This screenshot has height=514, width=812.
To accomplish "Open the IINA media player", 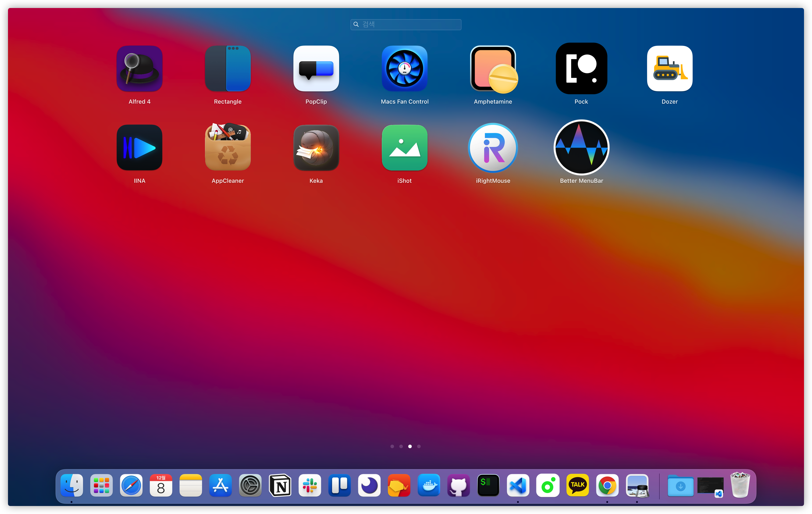I will coord(139,147).
